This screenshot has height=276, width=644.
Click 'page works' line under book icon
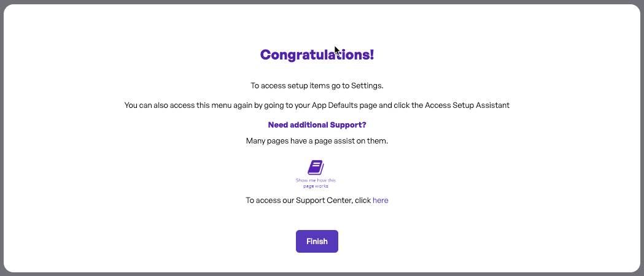pyautogui.click(x=316, y=186)
